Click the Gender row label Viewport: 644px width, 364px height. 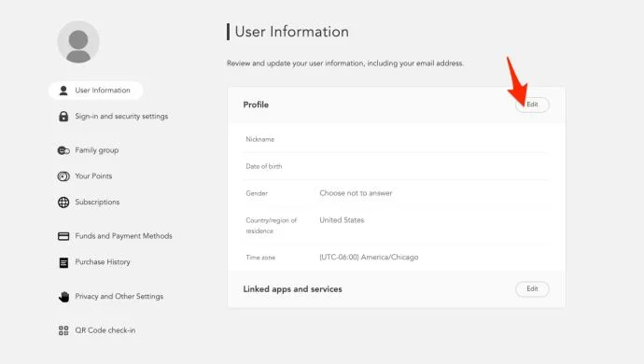point(257,193)
